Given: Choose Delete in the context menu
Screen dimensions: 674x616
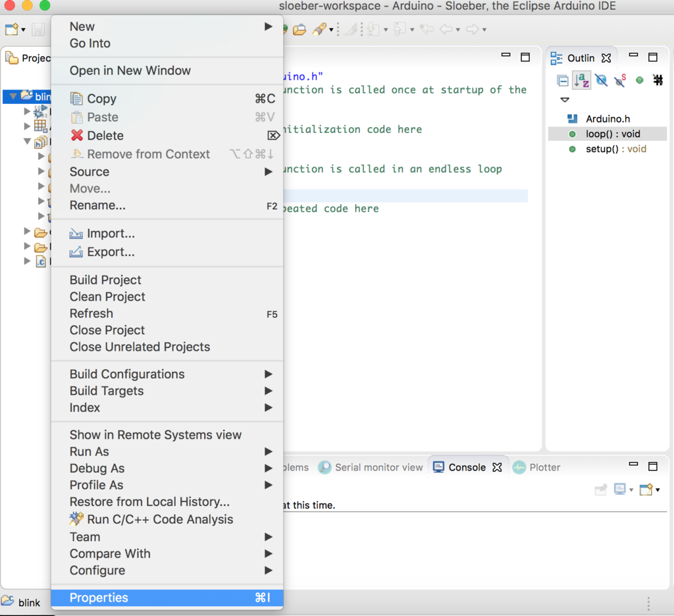Looking at the screenshot, I should [x=167, y=136].
